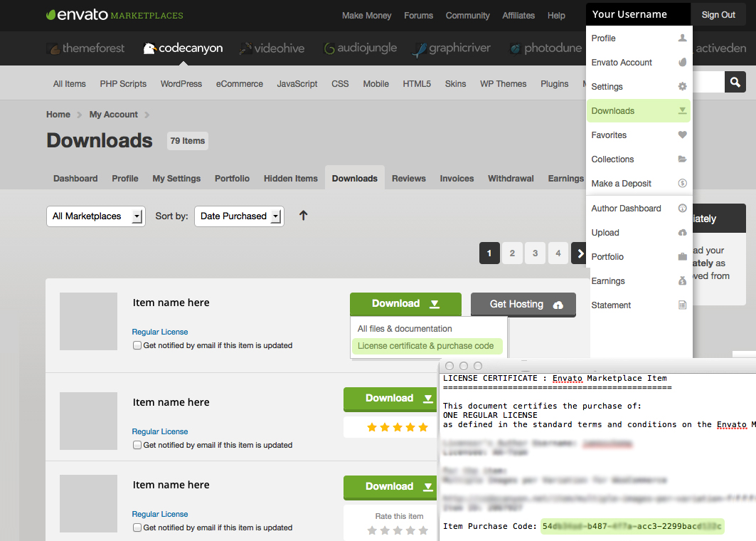This screenshot has width=756, height=541.
Task: Click the search magnifier button
Action: pos(735,82)
